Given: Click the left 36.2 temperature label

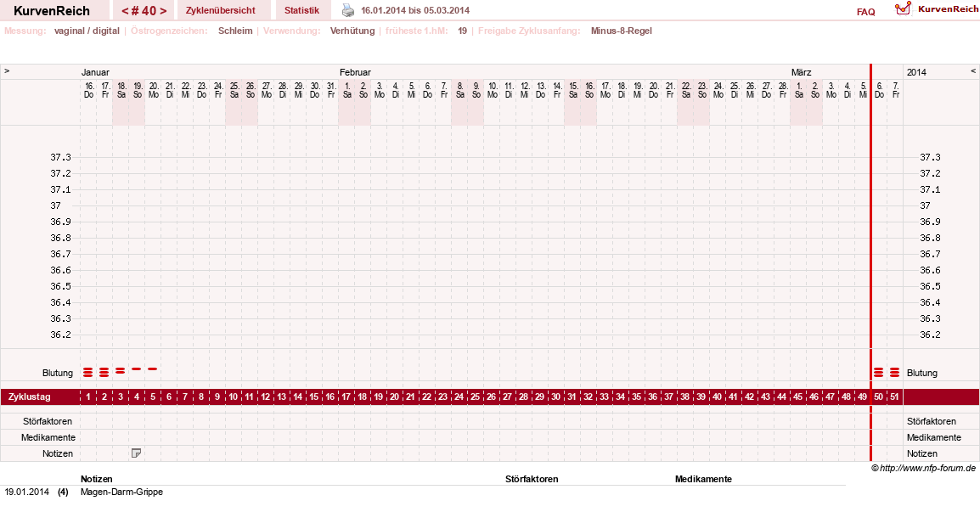Looking at the screenshot, I should point(60,335).
